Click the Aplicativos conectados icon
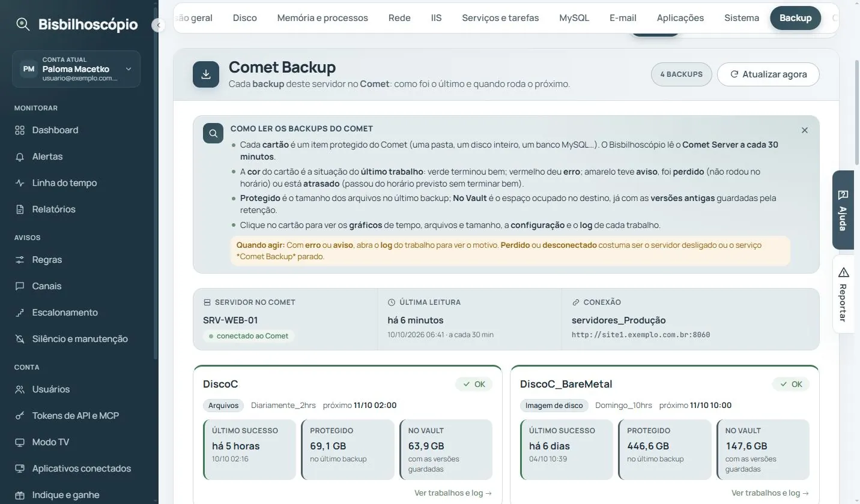Viewport: 860px width, 504px height. coord(20,469)
